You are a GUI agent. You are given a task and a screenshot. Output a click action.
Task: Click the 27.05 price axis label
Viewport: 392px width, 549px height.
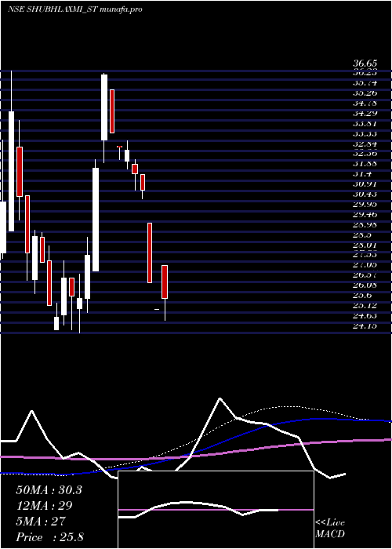[x=365, y=265]
